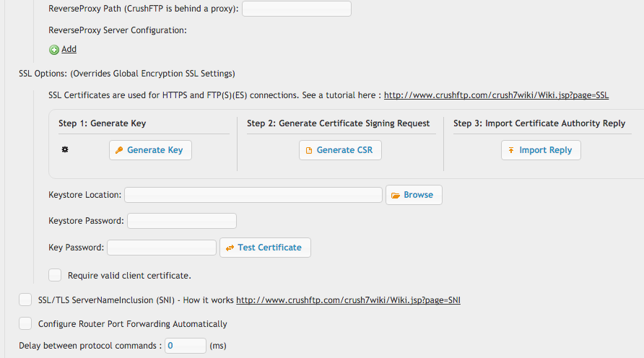This screenshot has height=358, width=644.
Task: Enable Require valid client certificate checkbox
Action: 55,275
